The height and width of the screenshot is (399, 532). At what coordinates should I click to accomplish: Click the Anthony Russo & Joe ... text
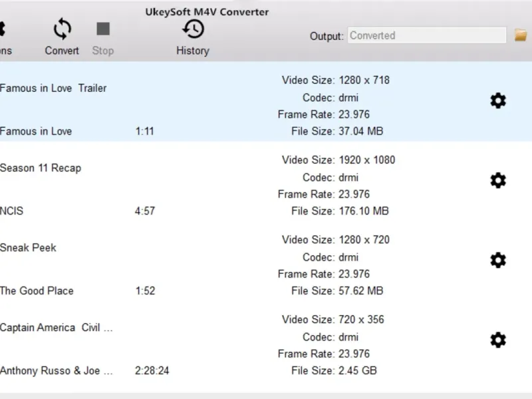(57, 370)
